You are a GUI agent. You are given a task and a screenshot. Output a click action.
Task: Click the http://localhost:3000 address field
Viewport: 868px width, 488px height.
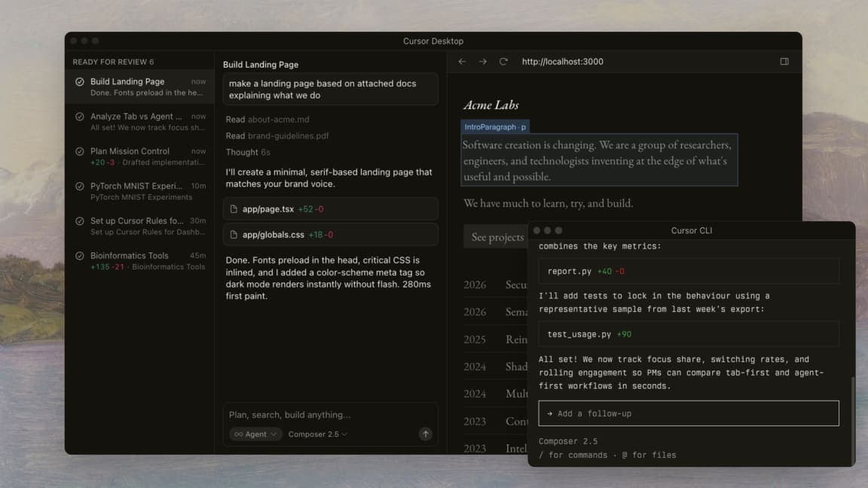point(562,62)
